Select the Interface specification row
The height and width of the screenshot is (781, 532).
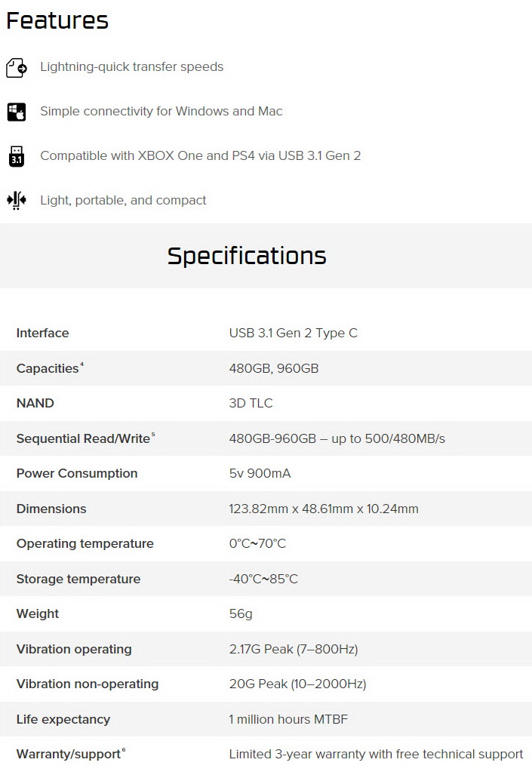point(266,333)
